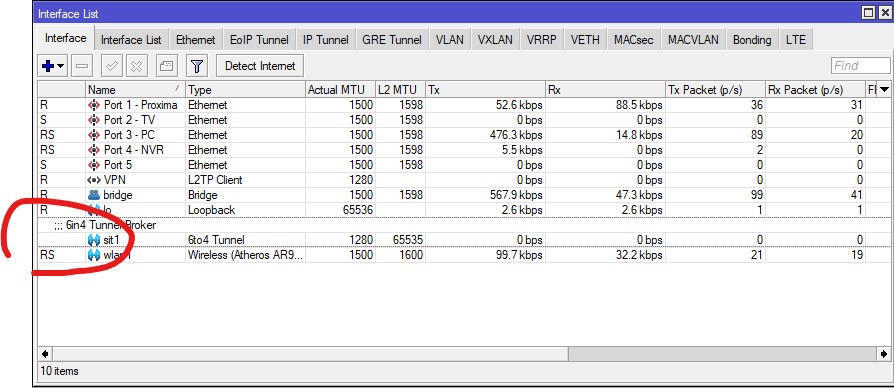Click the Port 5 ethernet icon

(94, 165)
